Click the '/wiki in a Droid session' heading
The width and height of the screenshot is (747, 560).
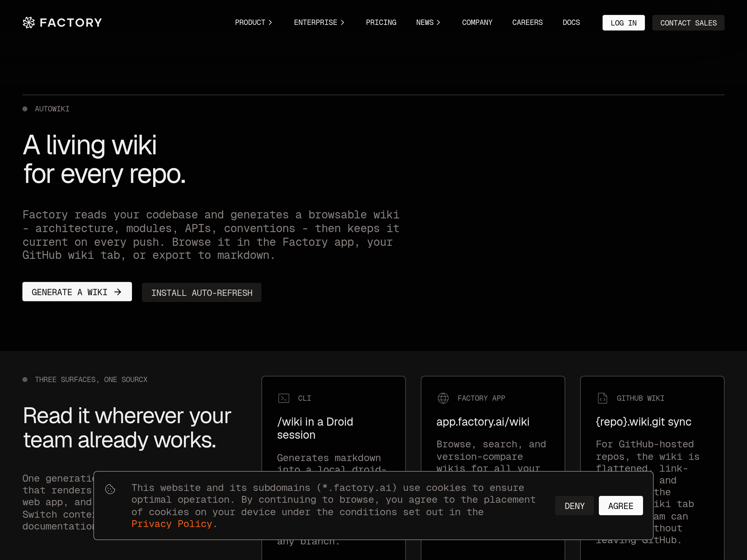pyautogui.click(x=315, y=428)
